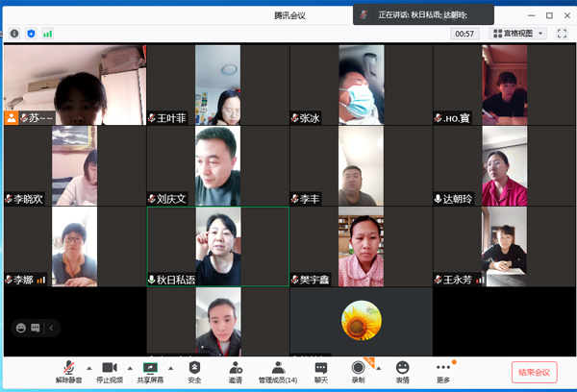The image size is (577, 392).
Task: Open the 更多 more menu
Action: click(442, 371)
